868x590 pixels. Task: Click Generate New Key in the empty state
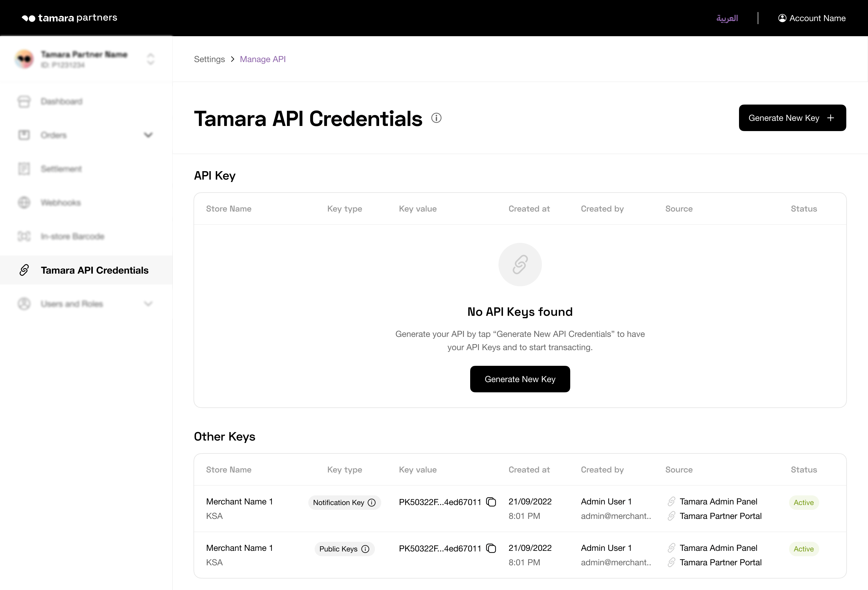520,379
